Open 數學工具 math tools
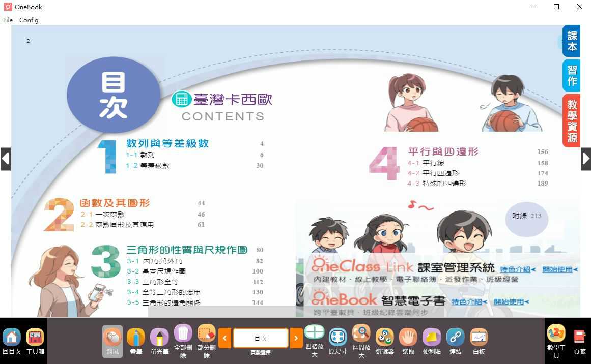591x364 pixels. click(x=556, y=342)
